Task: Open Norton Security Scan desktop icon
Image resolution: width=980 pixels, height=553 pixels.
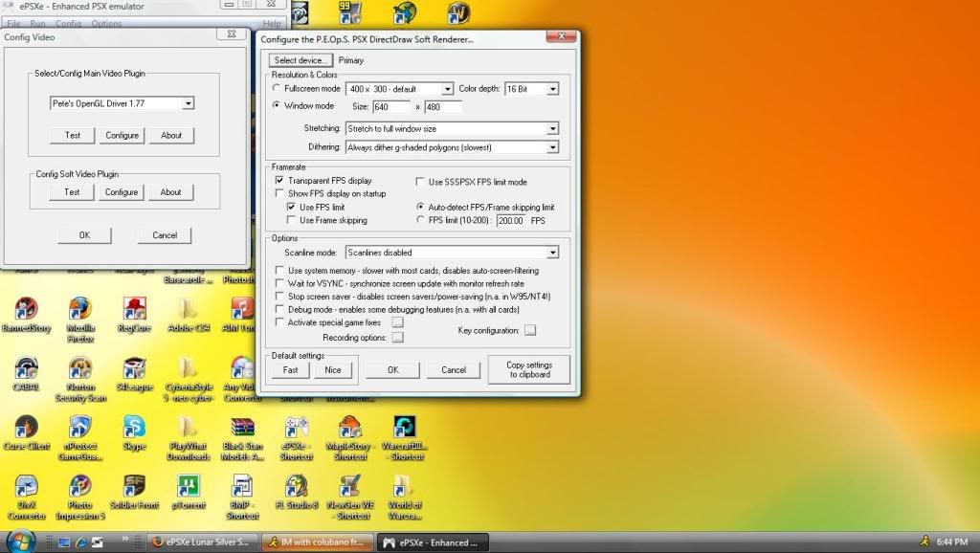Action: click(80, 379)
